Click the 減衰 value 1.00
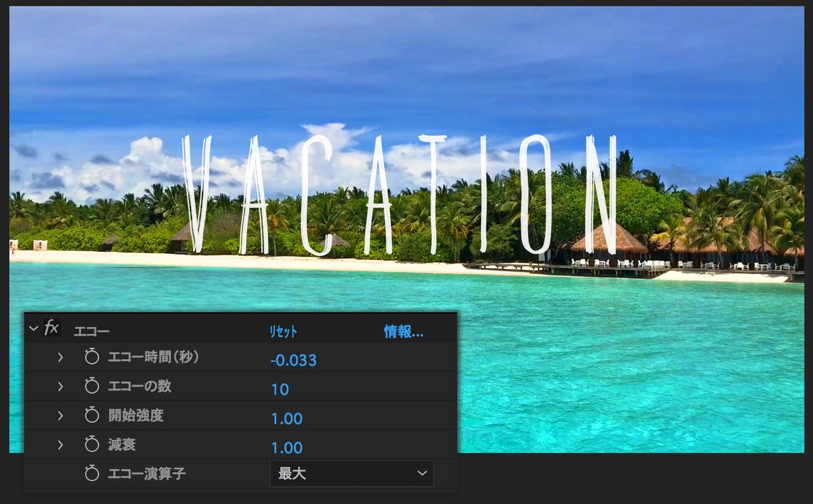This screenshot has height=504, width=813. [287, 448]
